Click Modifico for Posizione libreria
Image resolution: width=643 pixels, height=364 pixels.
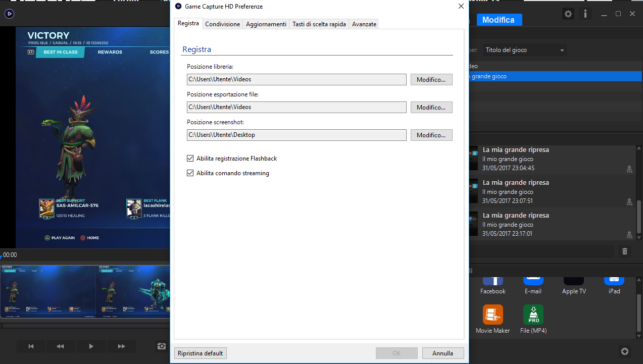click(431, 79)
